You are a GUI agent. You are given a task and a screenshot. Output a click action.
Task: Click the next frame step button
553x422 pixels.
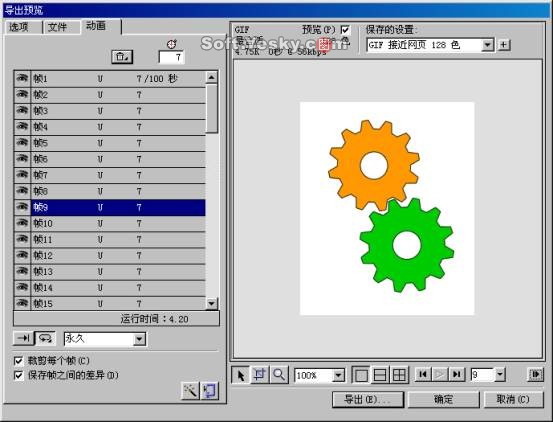[x=535, y=374]
